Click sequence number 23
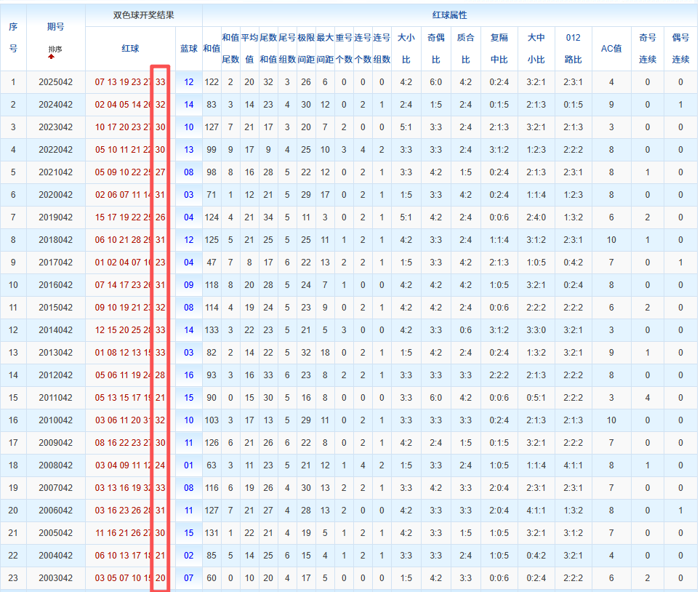This screenshot has height=592, width=700. [13, 578]
